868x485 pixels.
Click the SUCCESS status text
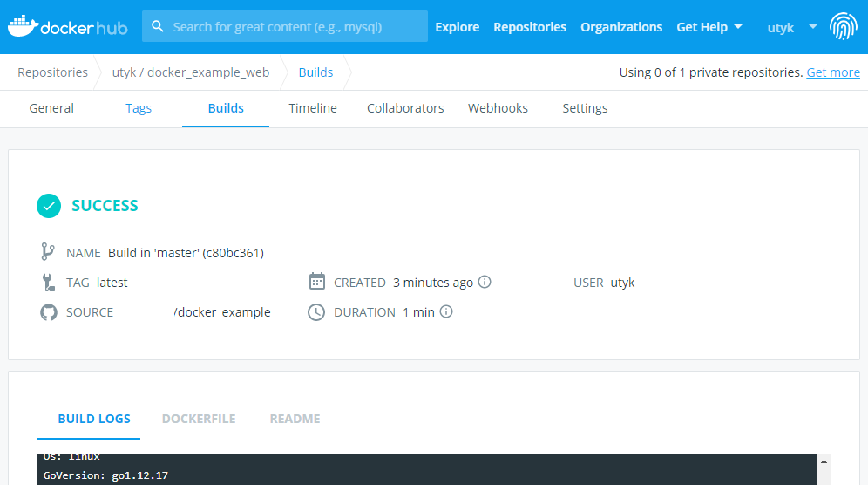click(105, 206)
